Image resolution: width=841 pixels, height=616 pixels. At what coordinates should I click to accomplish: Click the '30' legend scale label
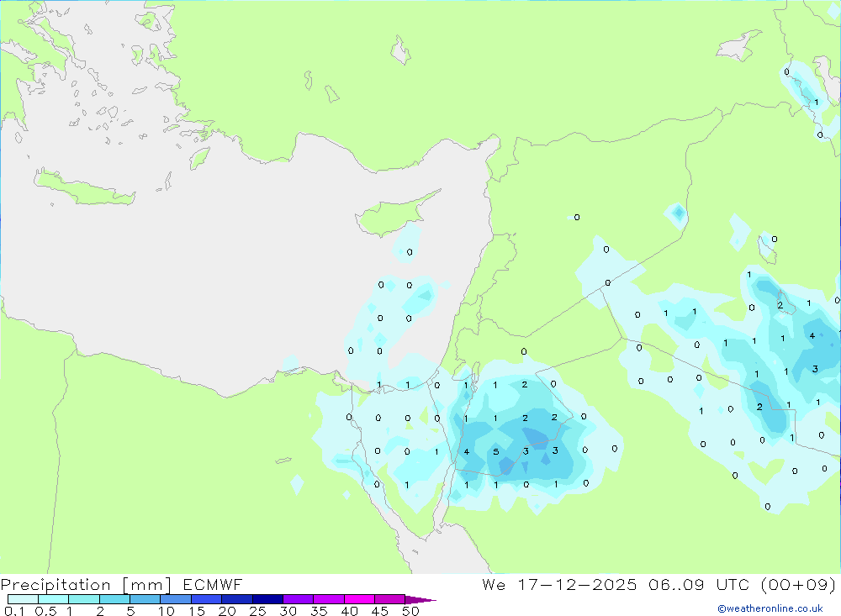tap(288, 611)
